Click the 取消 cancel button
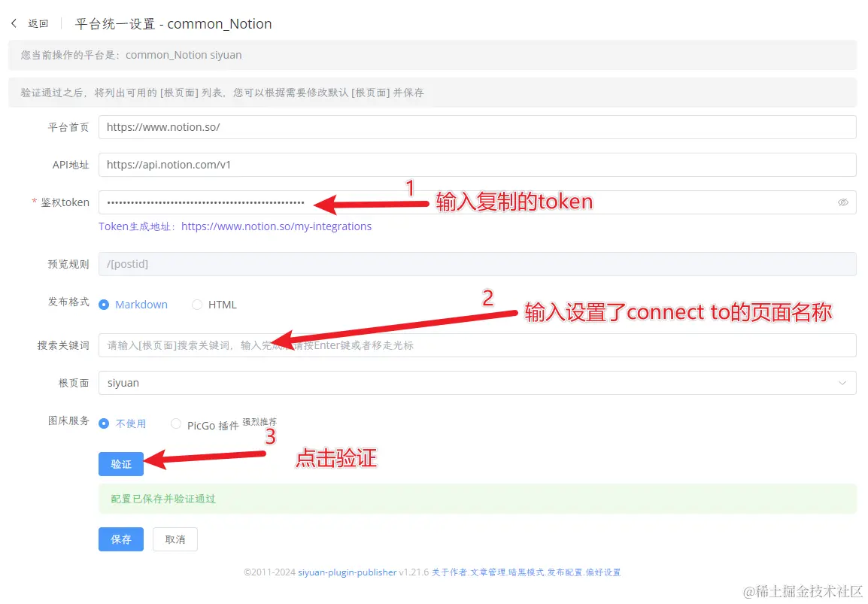 coord(175,539)
